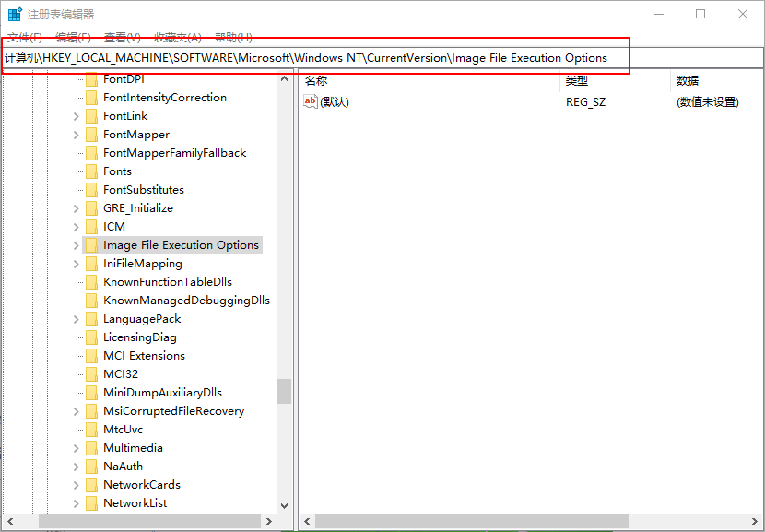Select the FontIntensityCorrection key
Viewport: 765px width, 532px height.
(165, 98)
